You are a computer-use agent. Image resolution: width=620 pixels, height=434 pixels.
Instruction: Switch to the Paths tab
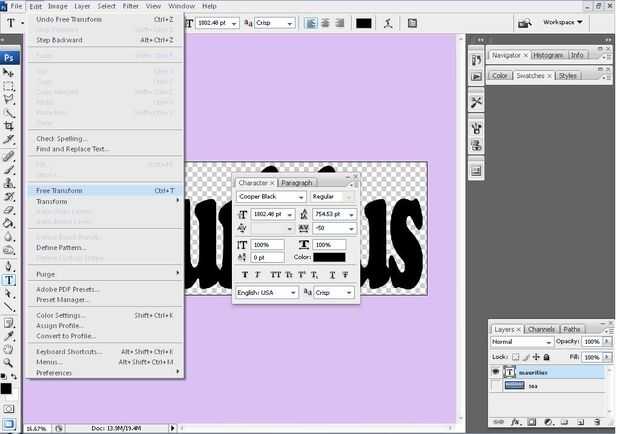click(x=572, y=329)
